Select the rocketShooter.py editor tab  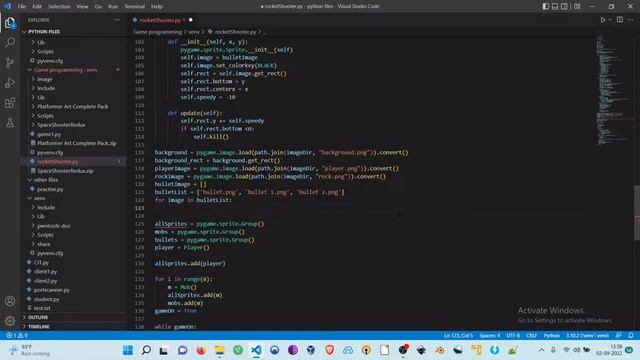click(162, 20)
